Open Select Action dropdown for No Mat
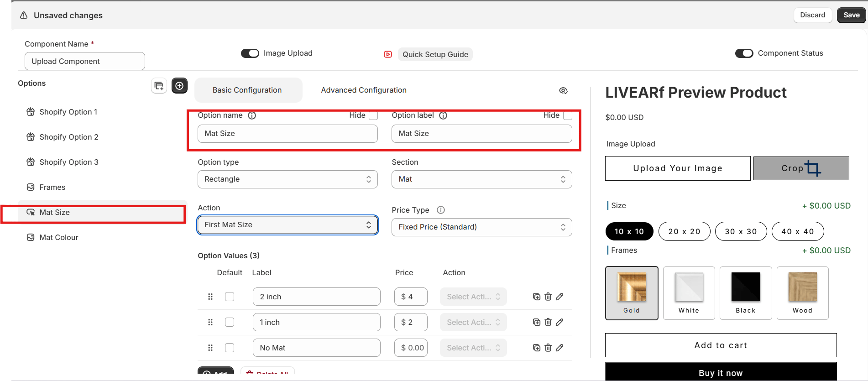868x381 pixels. coord(473,348)
